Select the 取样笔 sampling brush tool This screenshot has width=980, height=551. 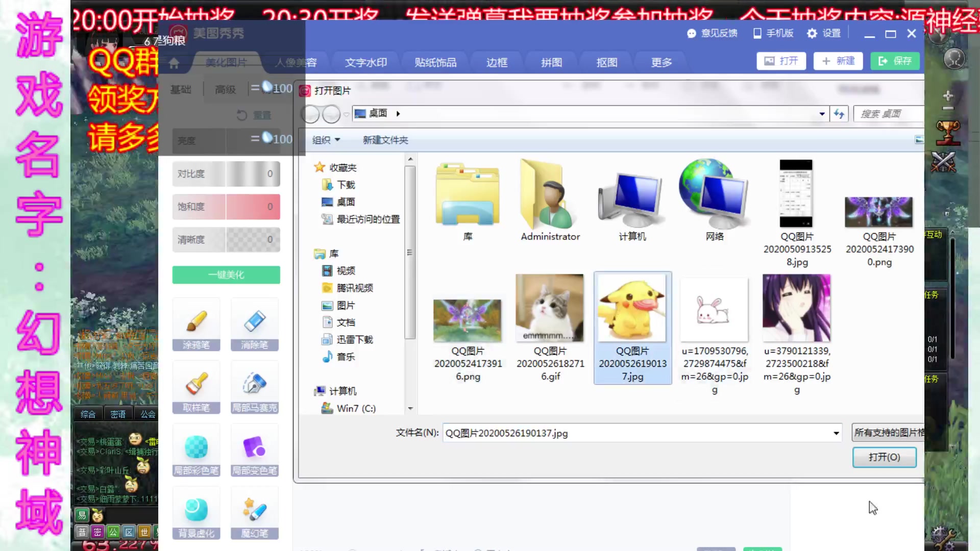pos(196,387)
